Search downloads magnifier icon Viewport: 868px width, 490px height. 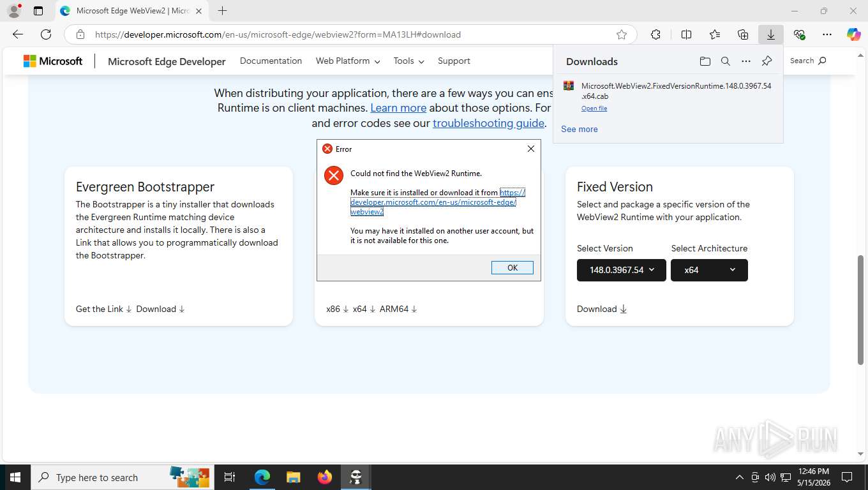point(726,61)
